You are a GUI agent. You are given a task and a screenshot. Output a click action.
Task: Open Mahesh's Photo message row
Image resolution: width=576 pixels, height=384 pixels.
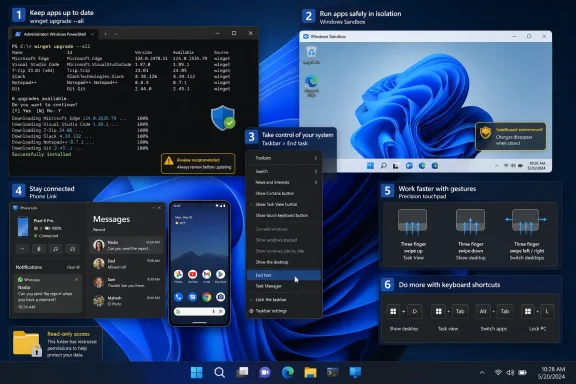click(126, 301)
